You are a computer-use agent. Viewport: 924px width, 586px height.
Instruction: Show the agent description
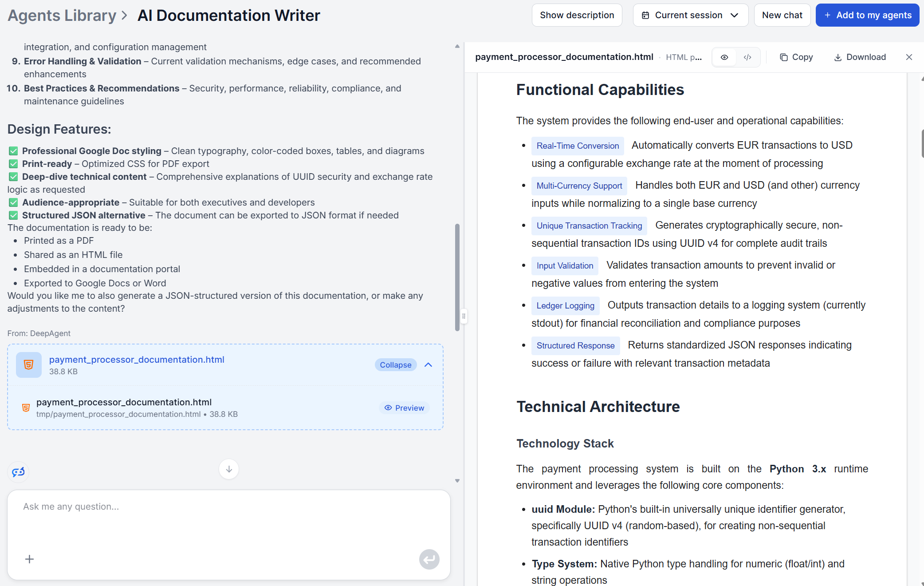point(577,15)
